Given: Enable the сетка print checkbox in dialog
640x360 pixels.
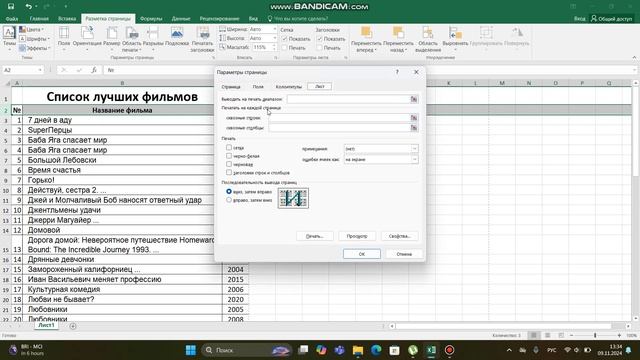Looking at the screenshot, I should pos(229,147).
